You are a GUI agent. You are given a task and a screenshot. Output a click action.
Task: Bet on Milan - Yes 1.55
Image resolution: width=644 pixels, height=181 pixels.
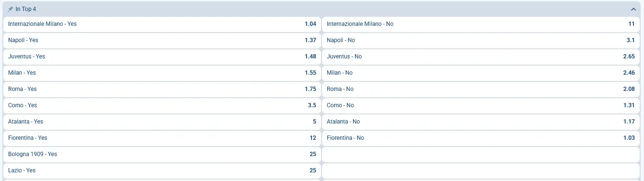pyautogui.click(x=162, y=73)
